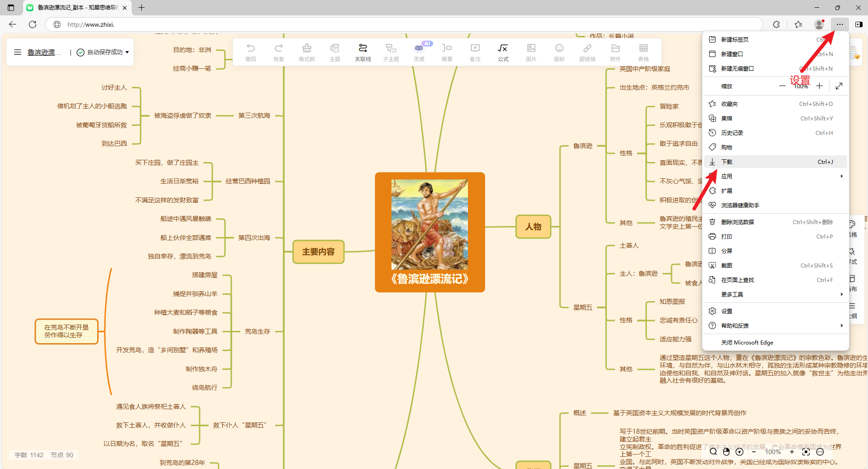
Task: Click the browser Back arrow
Action: click(x=13, y=24)
